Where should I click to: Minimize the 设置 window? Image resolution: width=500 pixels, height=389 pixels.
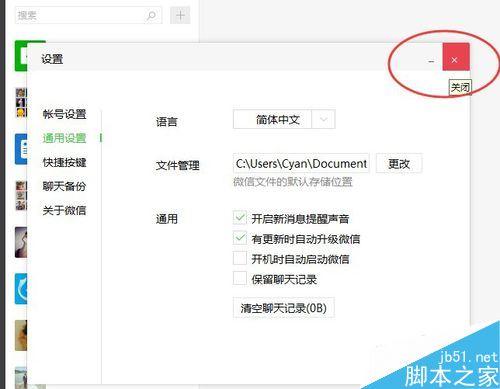[431, 61]
